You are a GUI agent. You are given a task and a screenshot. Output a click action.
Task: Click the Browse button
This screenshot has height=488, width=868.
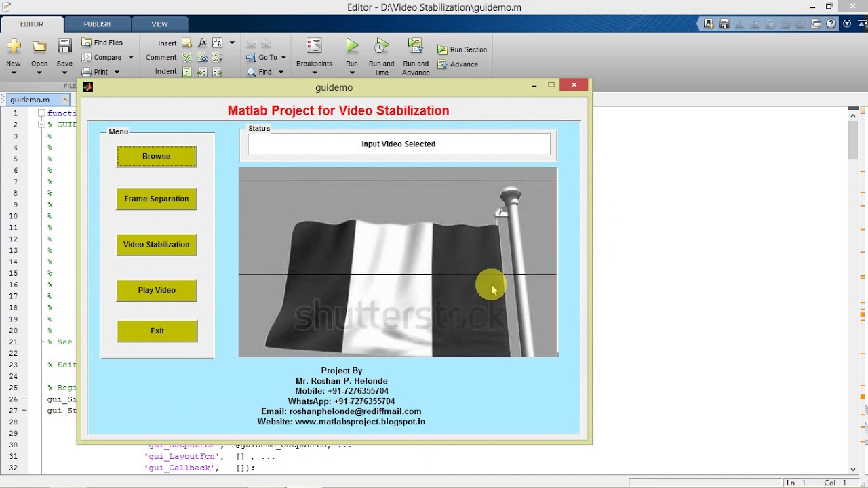(157, 156)
